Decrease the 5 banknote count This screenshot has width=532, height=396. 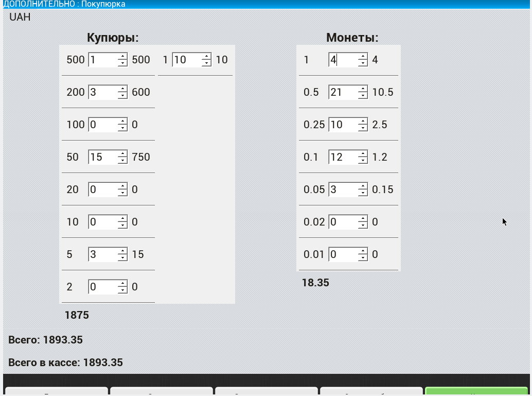point(122,258)
